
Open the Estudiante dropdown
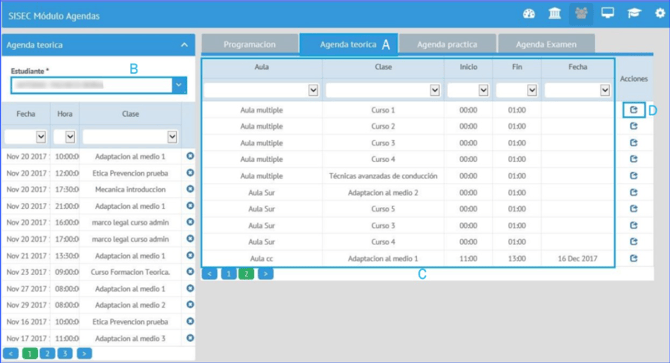[x=179, y=85]
